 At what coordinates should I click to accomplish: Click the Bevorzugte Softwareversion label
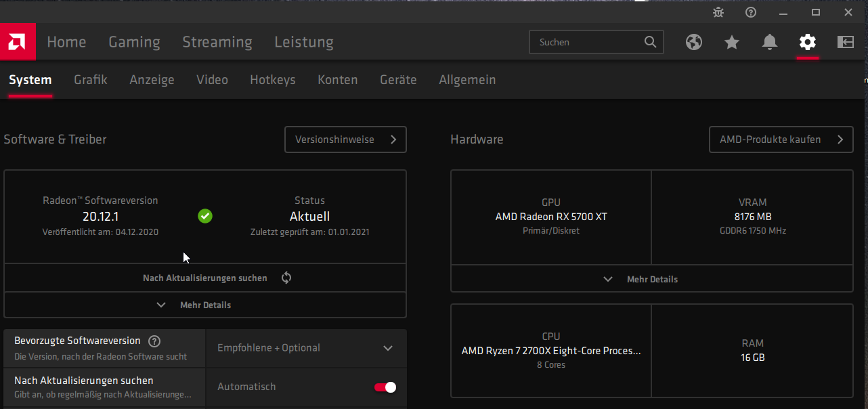[77, 341]
